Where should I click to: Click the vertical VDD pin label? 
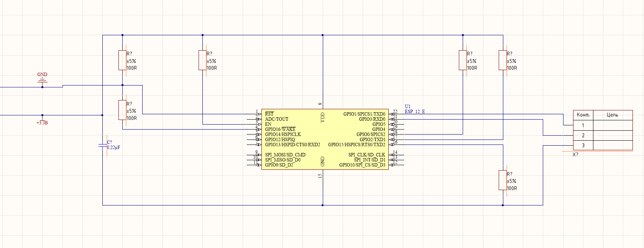[x=322, y=117]
